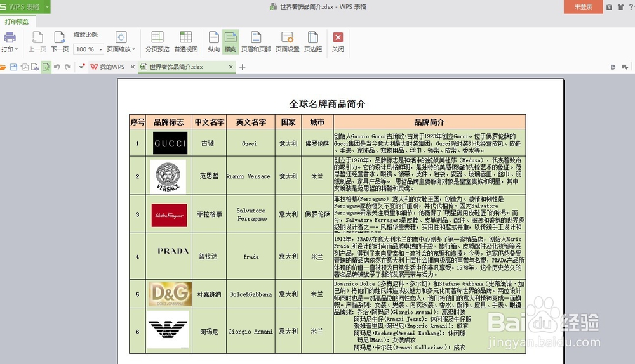
Task: Click the help question mark icon
Action: 631,7
